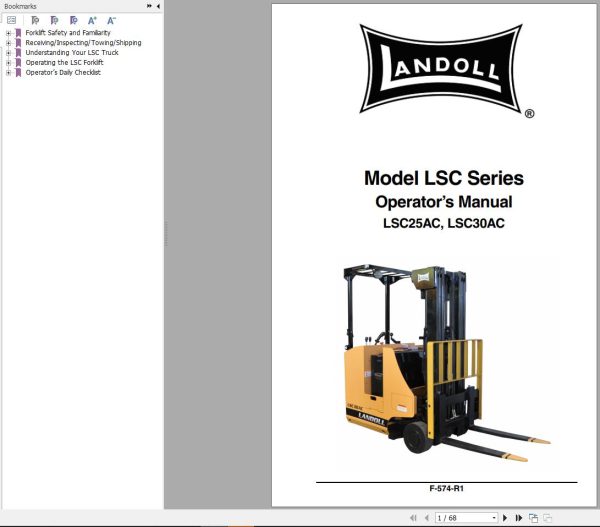
Task: Click the double-arrow expand icon in Bookmarks header
Action: pos(149,6)
